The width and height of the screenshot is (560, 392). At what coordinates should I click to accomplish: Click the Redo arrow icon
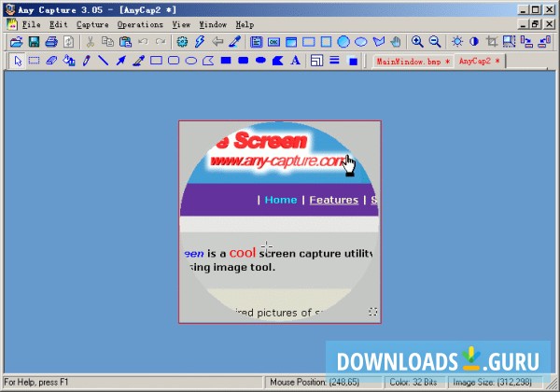click(x=161, y=42)
